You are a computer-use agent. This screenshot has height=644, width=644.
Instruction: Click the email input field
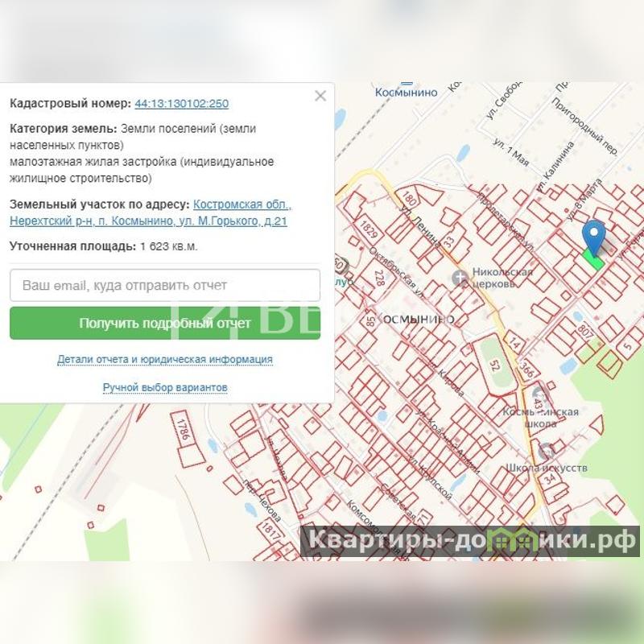tap(165, 285)
